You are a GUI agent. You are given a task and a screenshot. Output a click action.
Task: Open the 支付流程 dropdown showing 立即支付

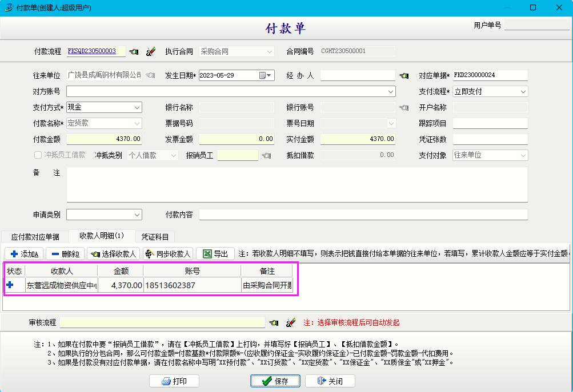[523, 91]
